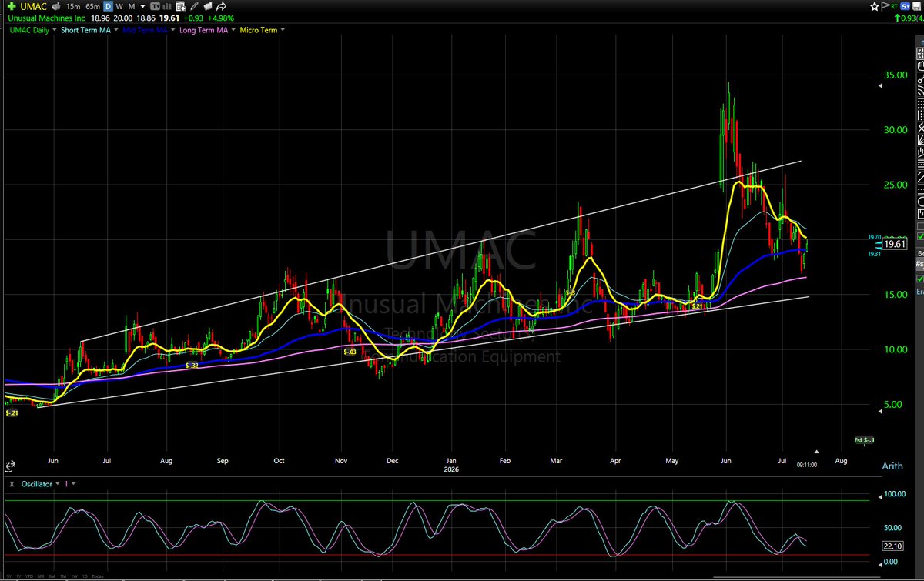
Task: Click the UMAC Daily plot label
Action: click(x=29, y=30)
